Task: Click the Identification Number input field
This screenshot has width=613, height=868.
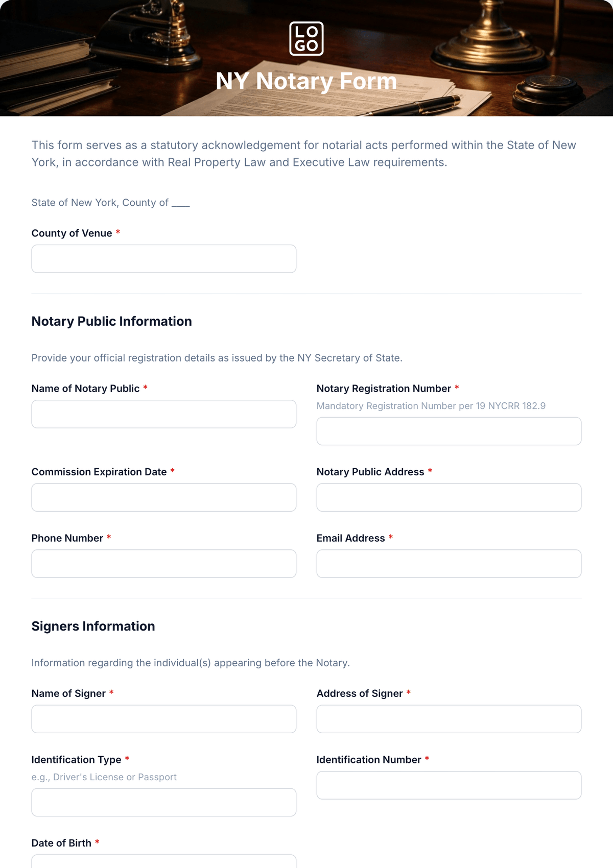Action: click(x=449, y=785)
